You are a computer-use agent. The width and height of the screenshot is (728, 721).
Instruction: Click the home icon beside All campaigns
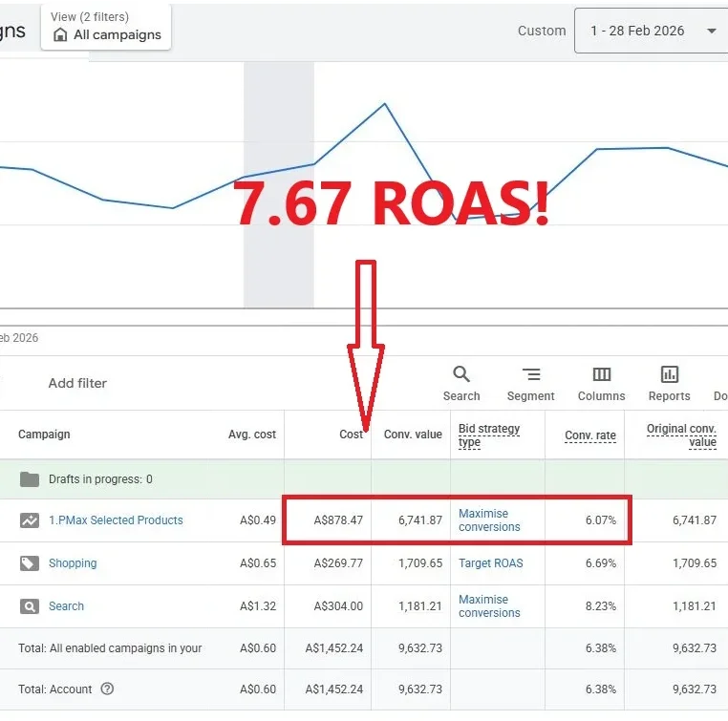[60, 34]
